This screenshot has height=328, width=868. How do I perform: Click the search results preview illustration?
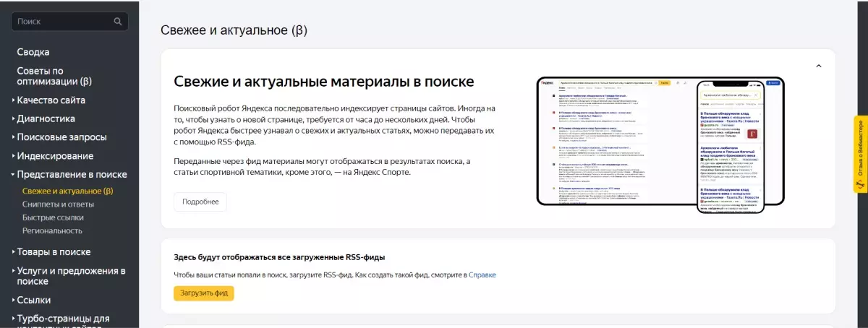coord(660,144)
